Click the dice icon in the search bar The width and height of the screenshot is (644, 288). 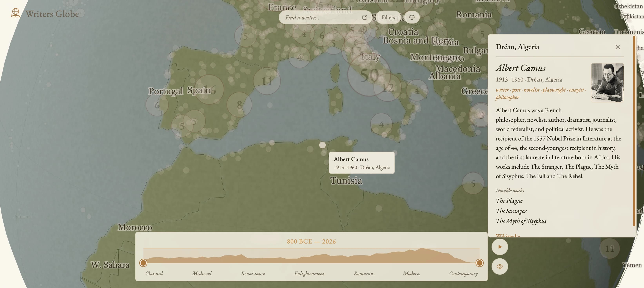[x=365, y=17]
